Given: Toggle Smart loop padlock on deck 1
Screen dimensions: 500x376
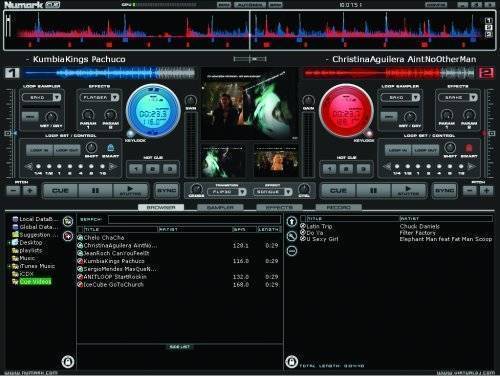Looking at the screenshot, I should pyautogui.click(x=110, y=148).
